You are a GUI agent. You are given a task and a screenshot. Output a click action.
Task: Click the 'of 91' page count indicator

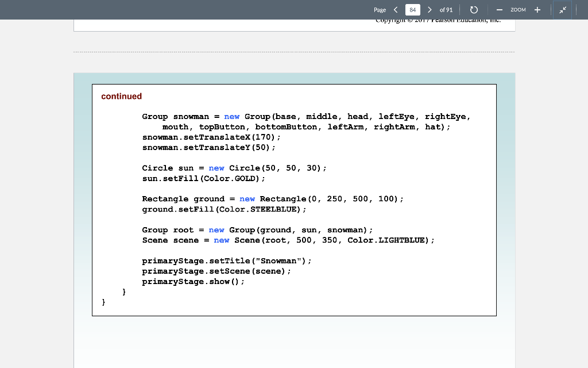click(x=446, y=10)
